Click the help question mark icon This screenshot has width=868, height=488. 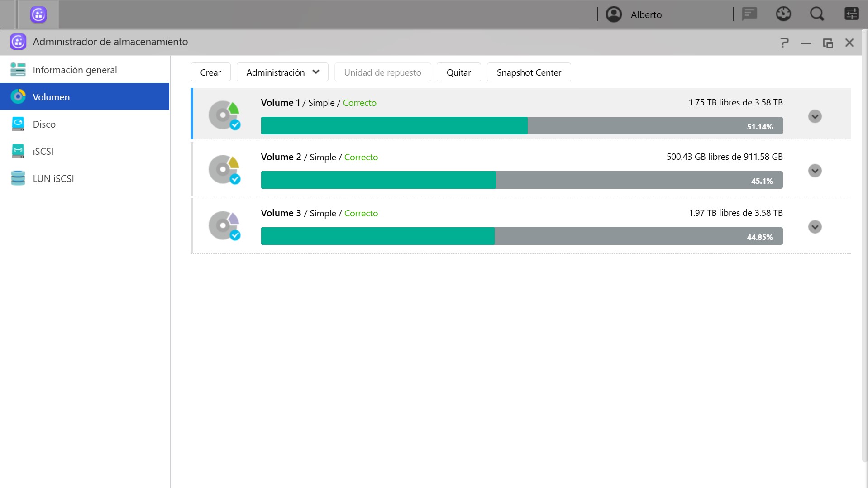(784, 43)
